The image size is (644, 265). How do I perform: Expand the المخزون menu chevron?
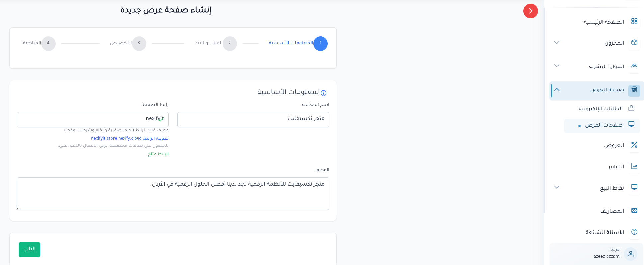[x=557, y=43]
